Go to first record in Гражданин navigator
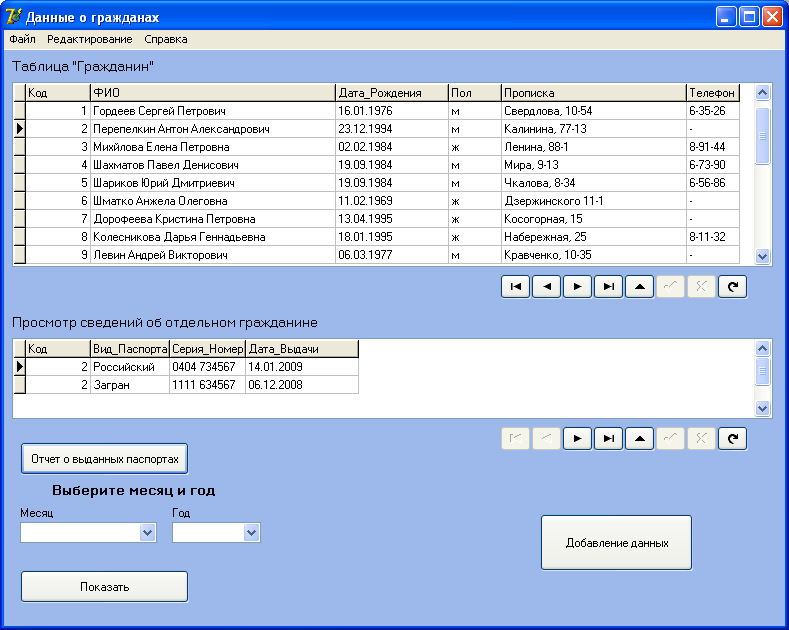 [516, 286]
